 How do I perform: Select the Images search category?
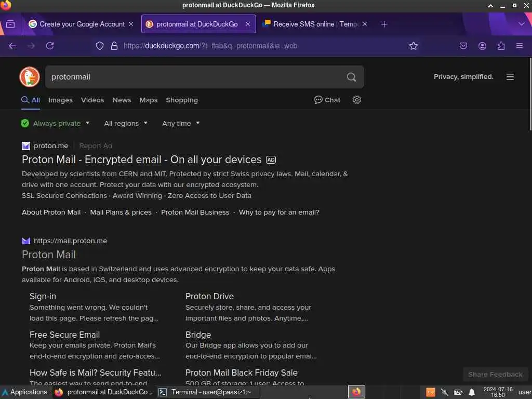coord(60,100)
